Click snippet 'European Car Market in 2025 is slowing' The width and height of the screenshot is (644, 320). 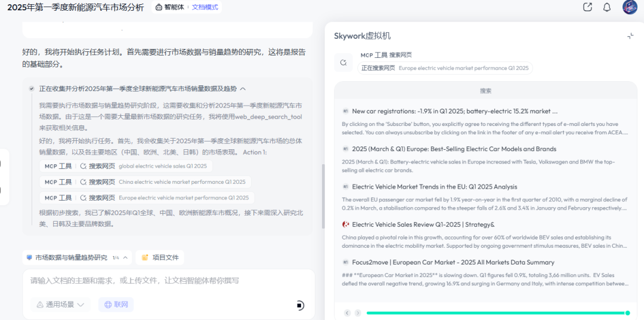[x=485, y=279]
